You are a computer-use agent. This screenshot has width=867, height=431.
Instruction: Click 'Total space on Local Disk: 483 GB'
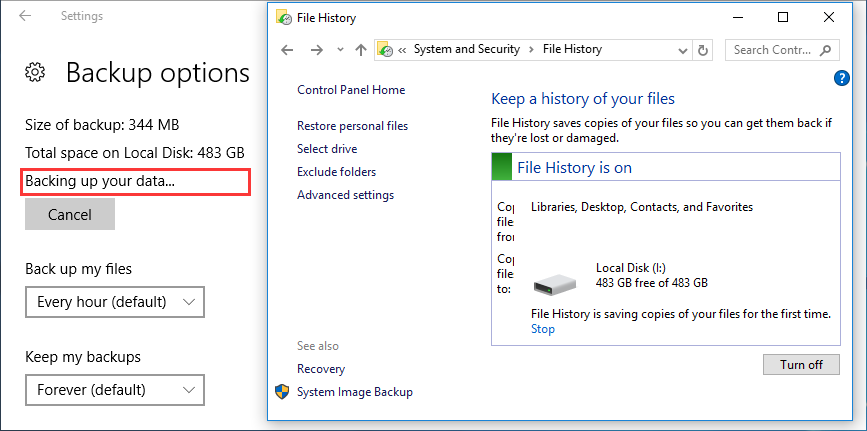point(135,153)
